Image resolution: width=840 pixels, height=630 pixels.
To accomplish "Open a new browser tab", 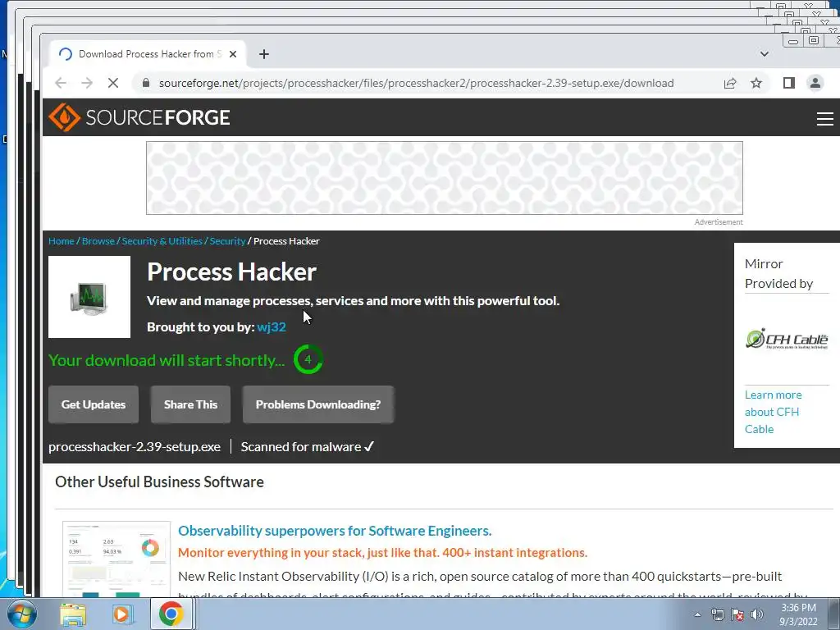I will click(x=263, y=54).
